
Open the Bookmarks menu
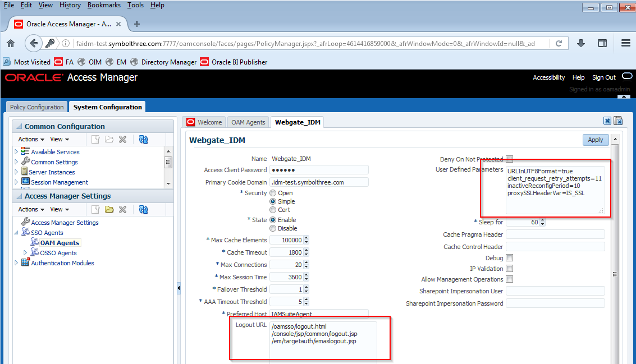(x=104, y=5)
